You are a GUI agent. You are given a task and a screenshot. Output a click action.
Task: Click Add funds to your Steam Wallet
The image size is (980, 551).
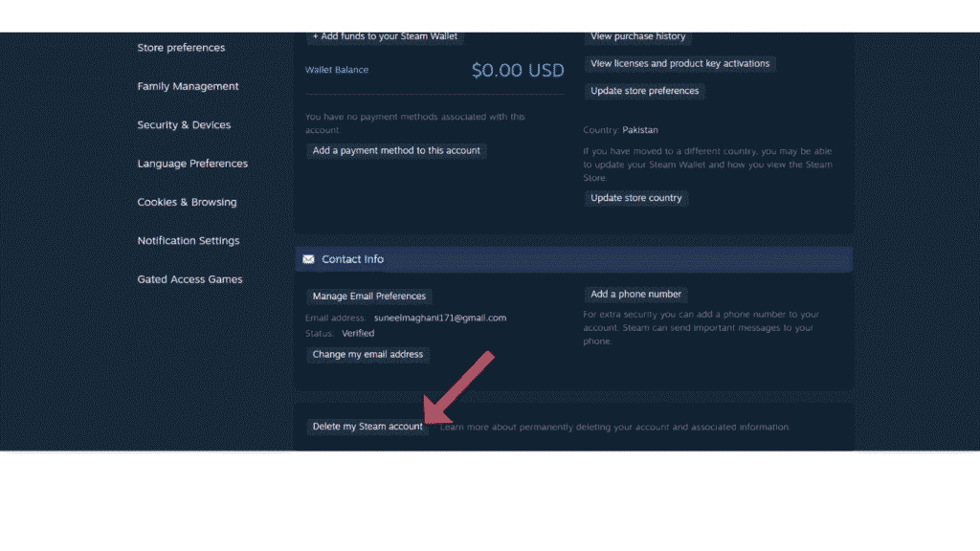[385, 37]
